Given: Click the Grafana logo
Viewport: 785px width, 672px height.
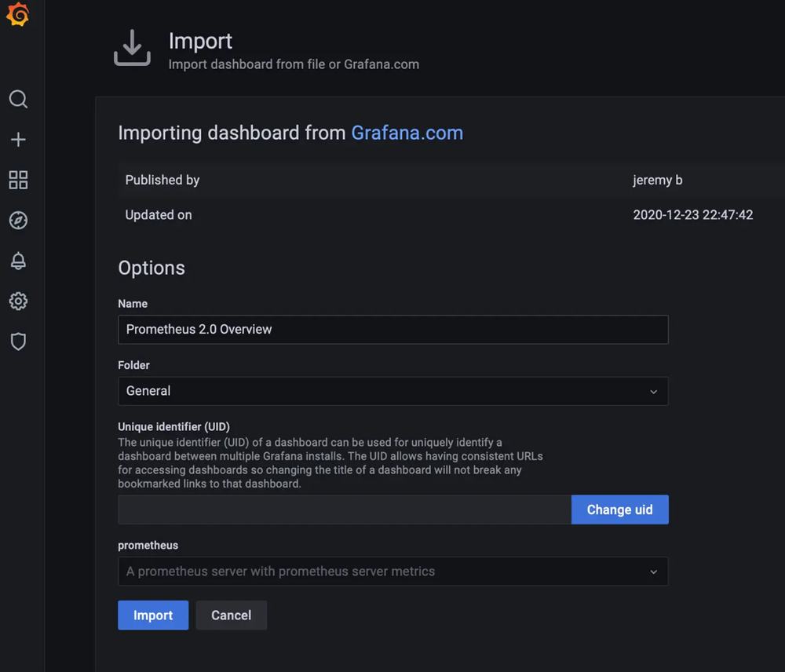Looking at the screenshot, I should tap(19, 14).
